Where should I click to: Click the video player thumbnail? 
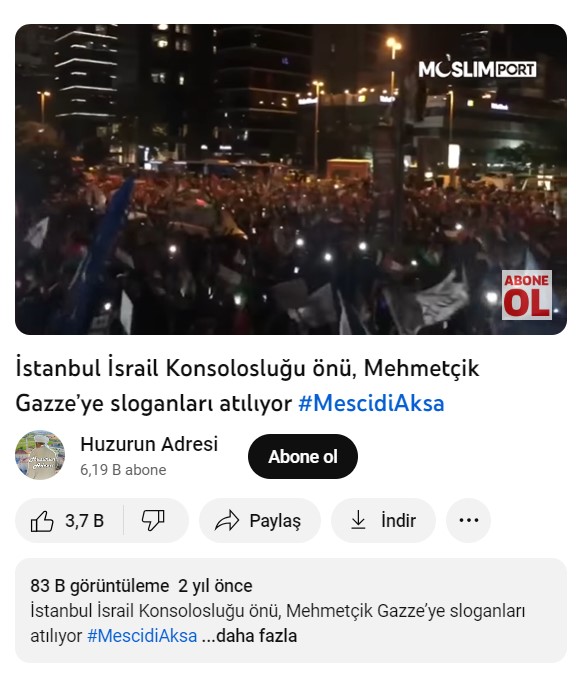click(291, 179)
